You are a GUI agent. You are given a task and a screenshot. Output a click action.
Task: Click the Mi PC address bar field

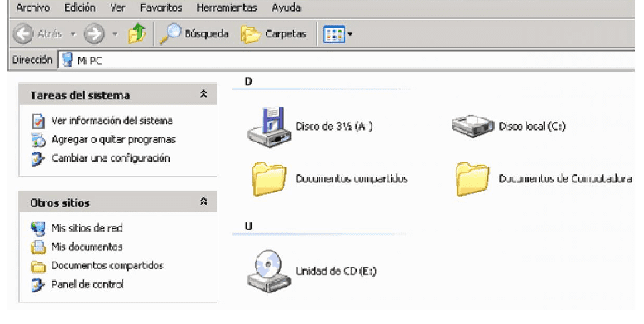point(347,61)
